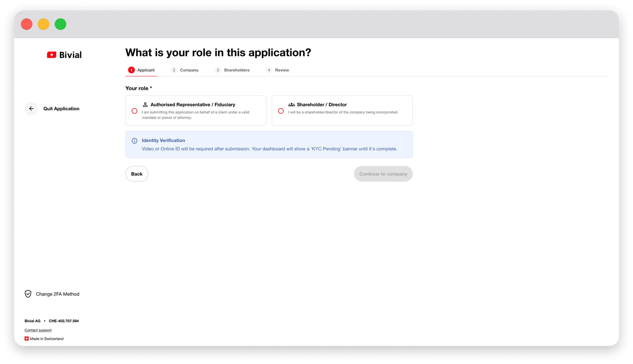Click the red close window button

pyautogui.click(x=27, y=24)
